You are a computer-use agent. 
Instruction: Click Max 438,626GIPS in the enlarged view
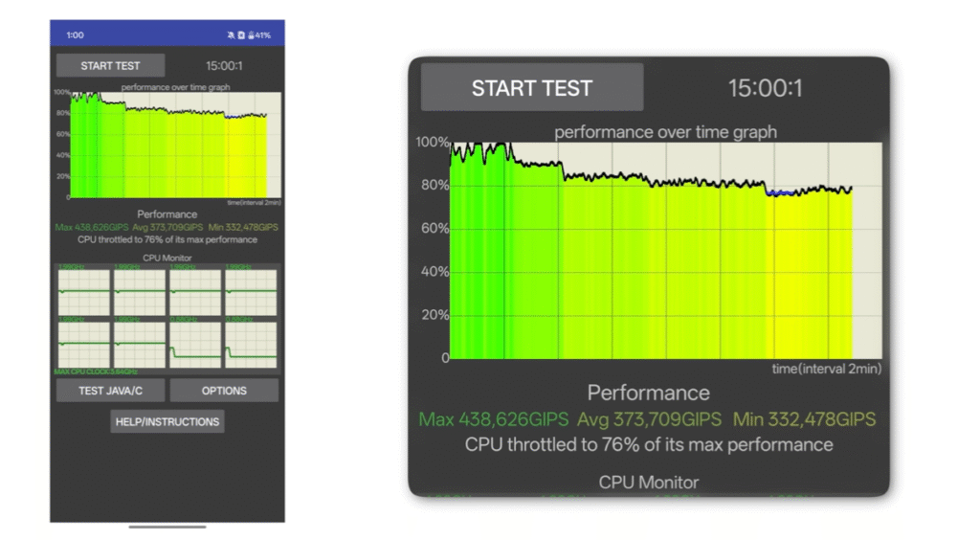(x=493, y=419)
